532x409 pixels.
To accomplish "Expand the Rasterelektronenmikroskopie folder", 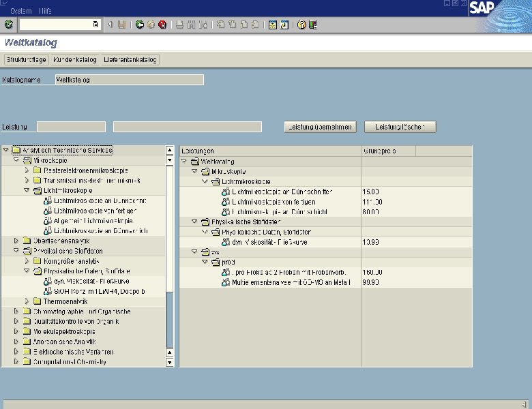I will [27, 170].
